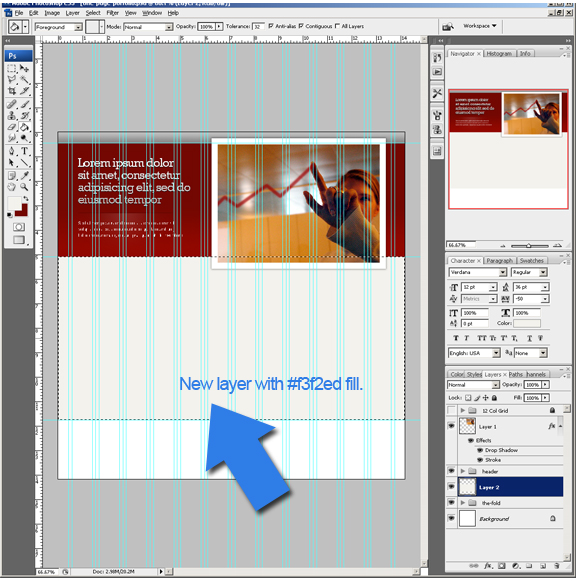The width and height of the screenshot is (576, 581).
Task: Select the Path Selection tool
Action: click(12, 162)
